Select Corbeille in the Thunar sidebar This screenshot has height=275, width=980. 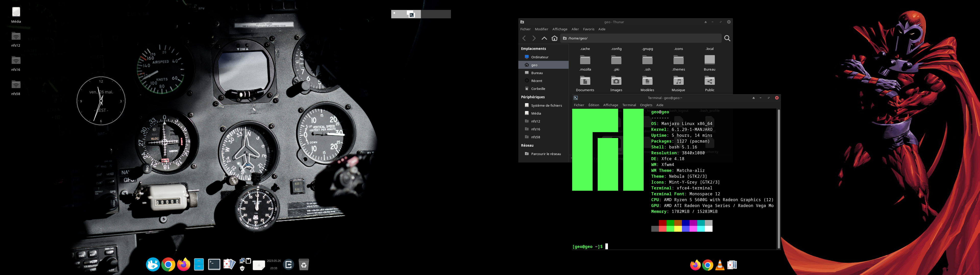[538, 89]
